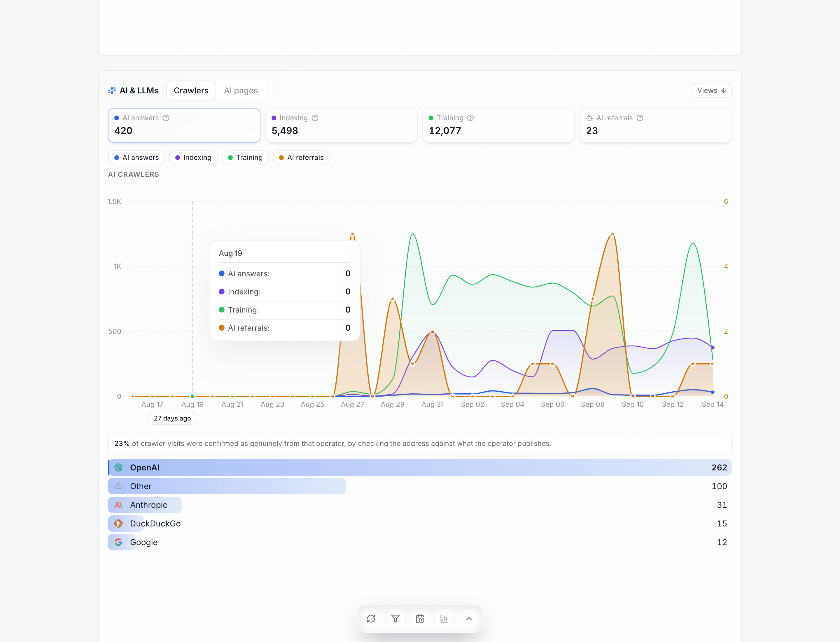This screenshot has width=840, height=642.
Task: Switch to the Crawlers tab
Action: (191, 90)
